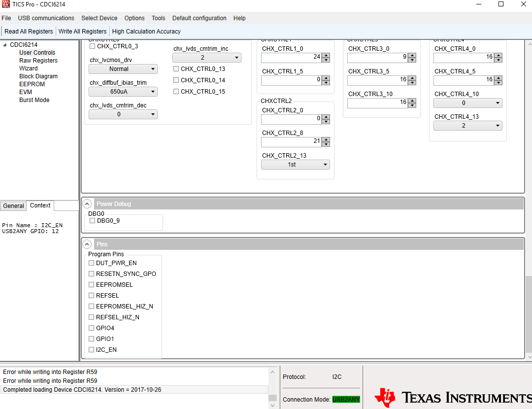Open CHX_CTRL4_13 dropdown

pos(468,126)
